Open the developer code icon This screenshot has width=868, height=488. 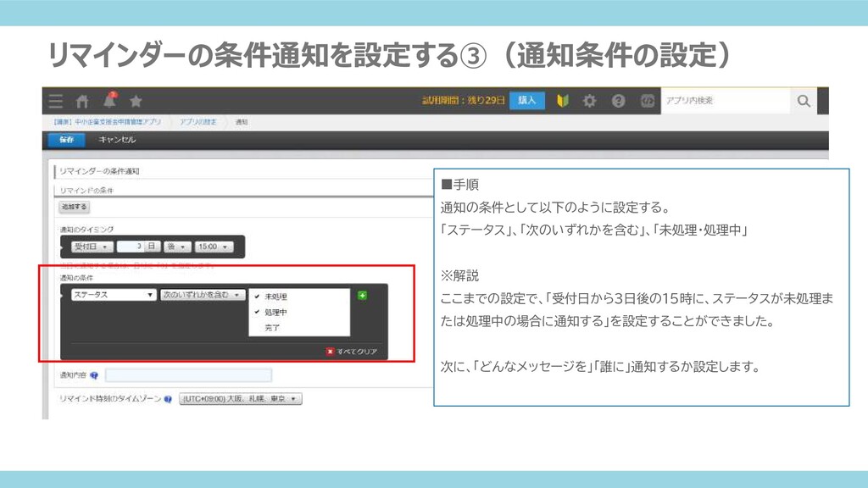click(647, 101)
